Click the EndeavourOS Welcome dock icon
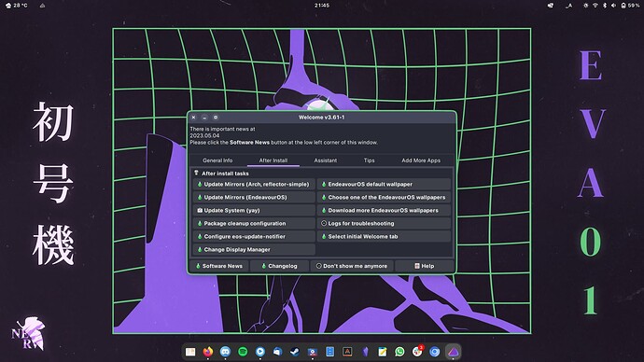The height and width of the screenshot is (362, 644). click(453, 352)
